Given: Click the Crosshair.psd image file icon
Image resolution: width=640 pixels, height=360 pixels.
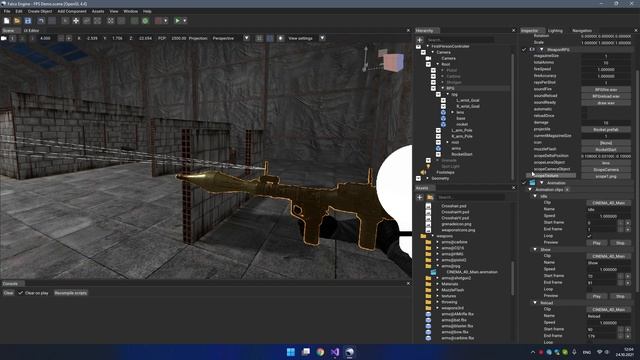Looking at the screenshot, I should pyautogui.click(x=428, y=206).
